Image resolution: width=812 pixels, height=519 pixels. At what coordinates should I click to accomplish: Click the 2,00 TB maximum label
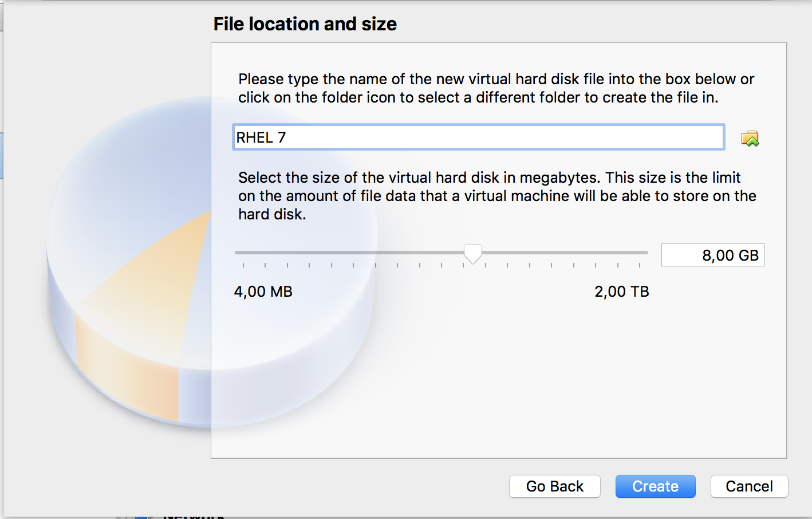point(622,292)
